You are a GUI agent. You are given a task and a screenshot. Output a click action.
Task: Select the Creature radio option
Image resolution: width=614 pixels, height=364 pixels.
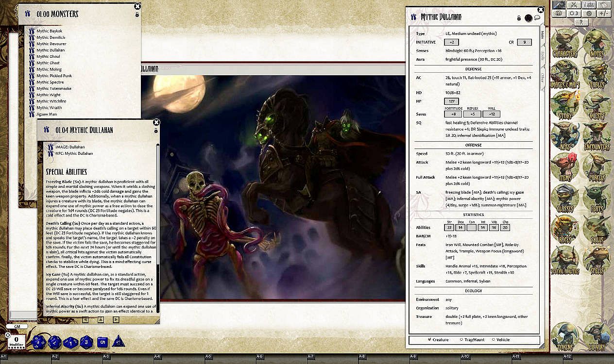438,340
